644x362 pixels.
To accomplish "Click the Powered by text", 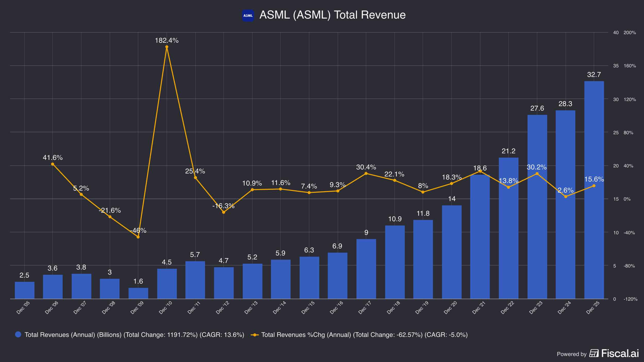I will pyautogui.click(x=572, y=354).
